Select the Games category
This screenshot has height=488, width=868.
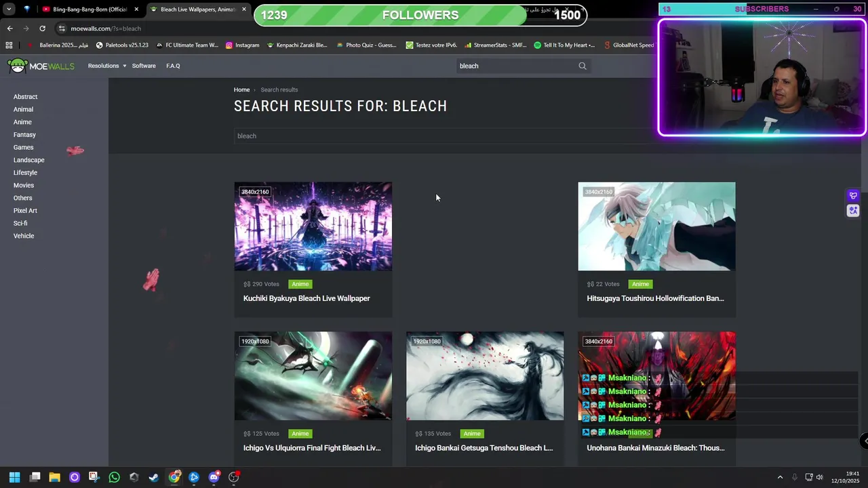tap(23, 147)
